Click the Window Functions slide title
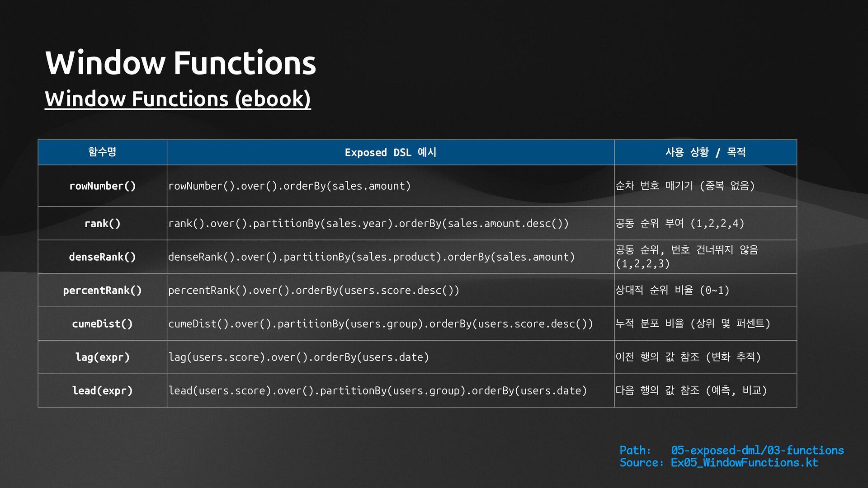This screenshot has width=868, height=488. [180, 63]
